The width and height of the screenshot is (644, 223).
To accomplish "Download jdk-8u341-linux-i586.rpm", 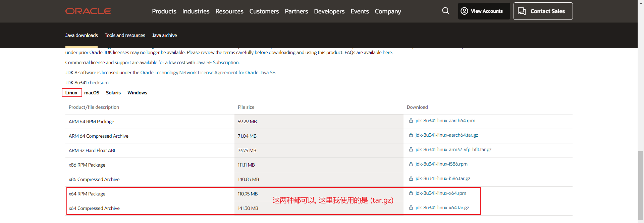I will 441,164.
